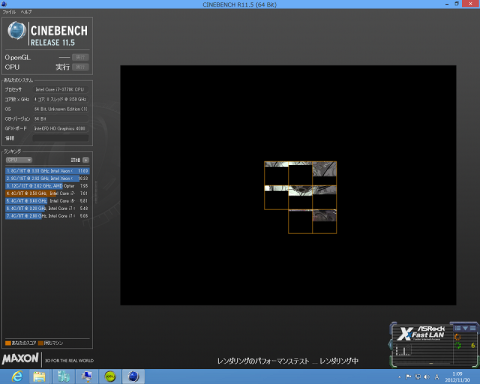Screen dimensions: 480x384
Task: Open the monitor-shaped app on the taskbar
Action: pos(87,377)
